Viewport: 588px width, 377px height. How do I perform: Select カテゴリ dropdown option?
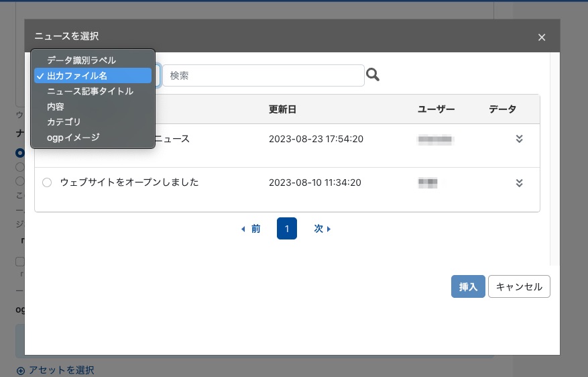pos(64,122)
